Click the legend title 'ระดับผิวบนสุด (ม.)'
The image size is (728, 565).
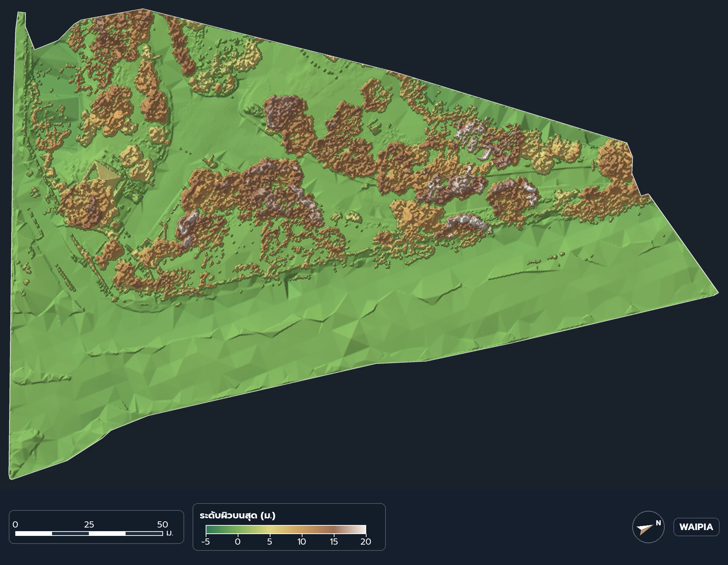pos(237,516)
